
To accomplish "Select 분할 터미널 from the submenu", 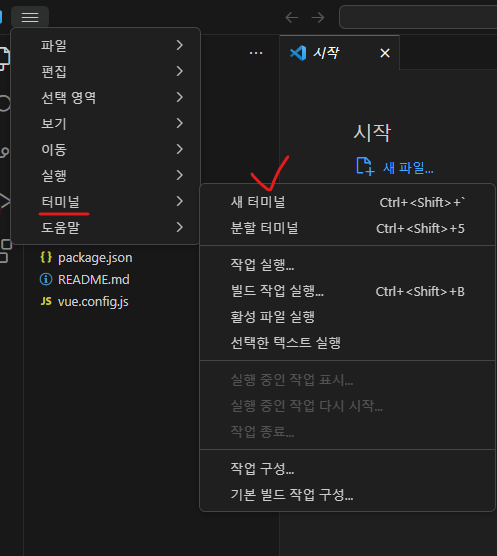I will pyautogui.click(x=347, y=228).
